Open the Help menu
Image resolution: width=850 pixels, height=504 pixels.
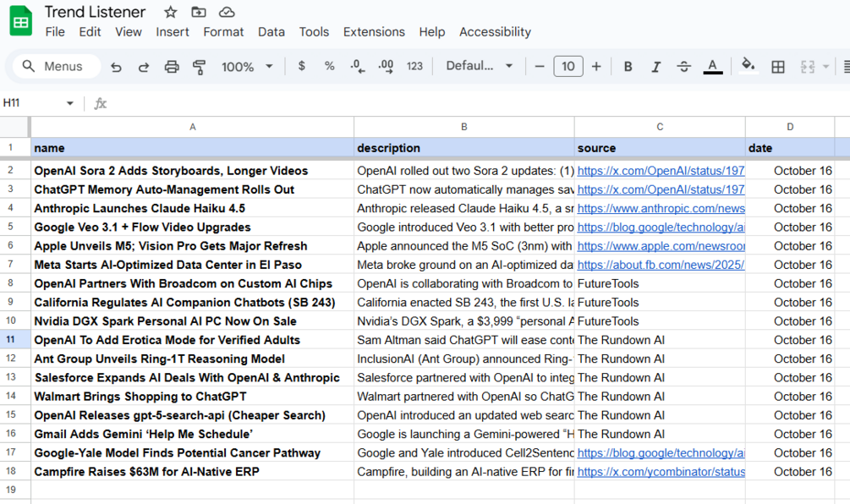tap(432, 32)
